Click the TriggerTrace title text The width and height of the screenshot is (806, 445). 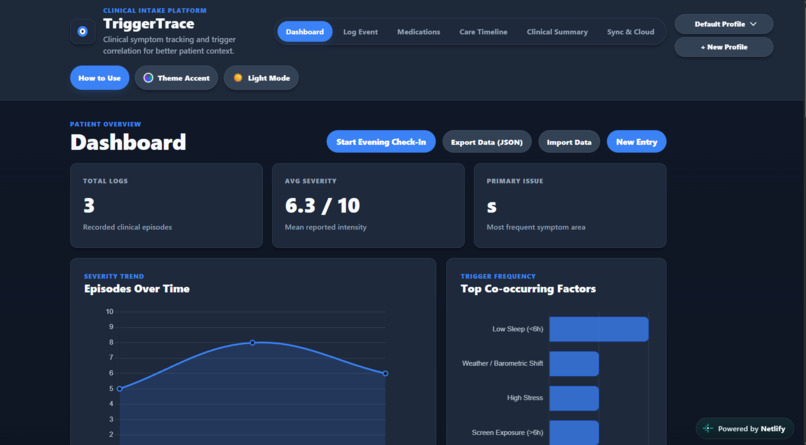(149, 24)
